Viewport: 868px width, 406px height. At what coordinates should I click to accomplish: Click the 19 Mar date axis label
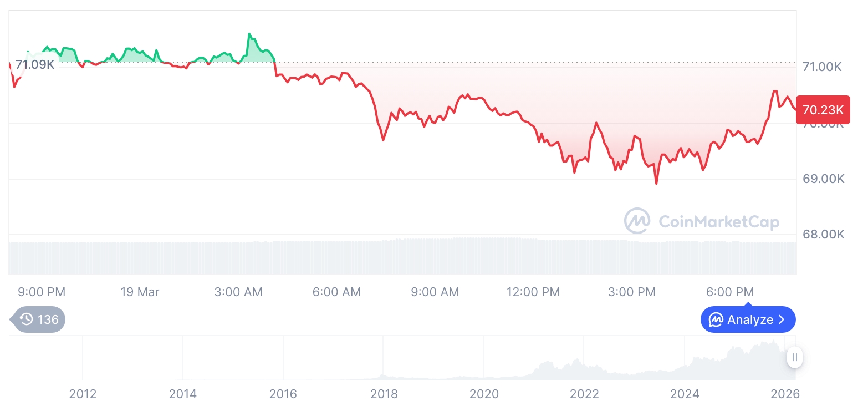coord(140,292)
